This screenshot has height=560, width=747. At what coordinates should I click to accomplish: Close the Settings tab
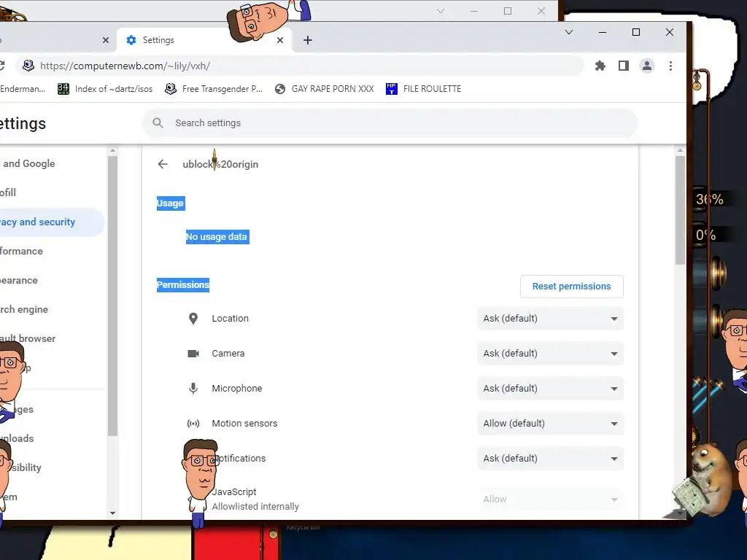280,40
